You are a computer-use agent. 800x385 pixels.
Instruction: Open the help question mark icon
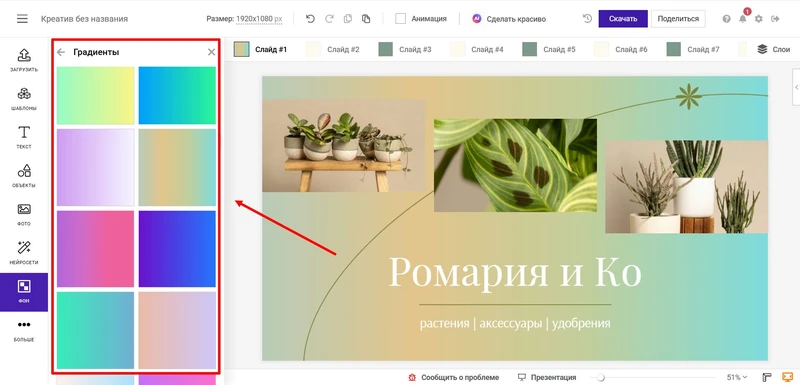727,19
